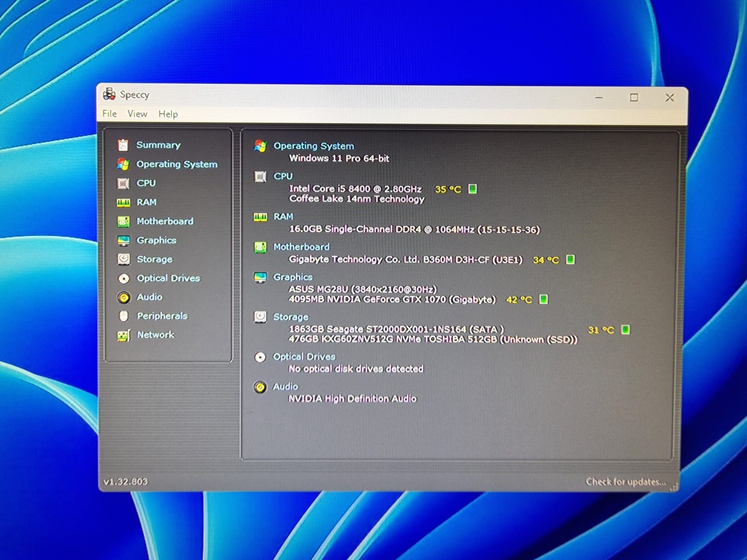
Task: View Network section from sidebar
Action: (x=156, y=335)
